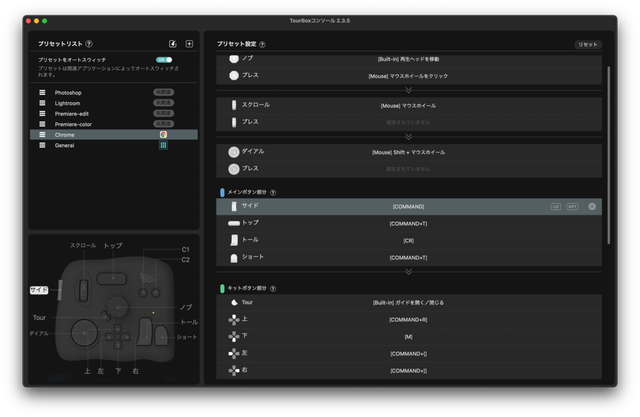Viewport: 640px width, 417px height.
Task: Click the Premiere-color unlinked app badge
Action: (x=163, y=124)
